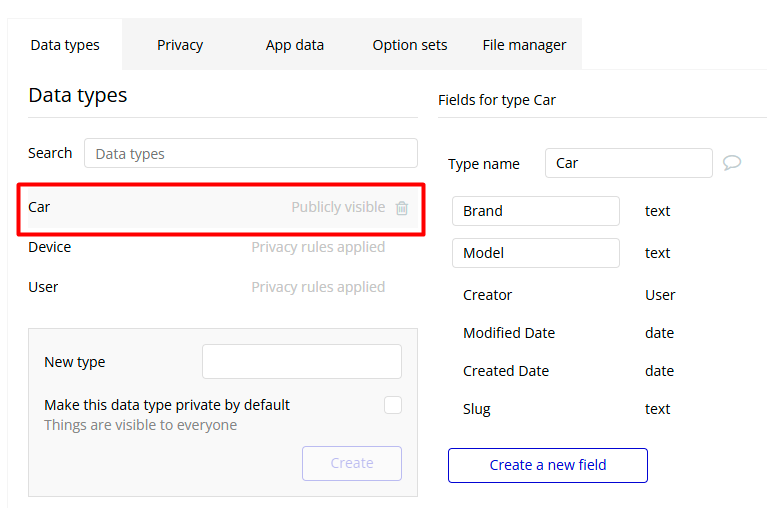This screenshot has width=767, height=508.
Task: Select the Device data type
Action: click(x=50, y=247)
